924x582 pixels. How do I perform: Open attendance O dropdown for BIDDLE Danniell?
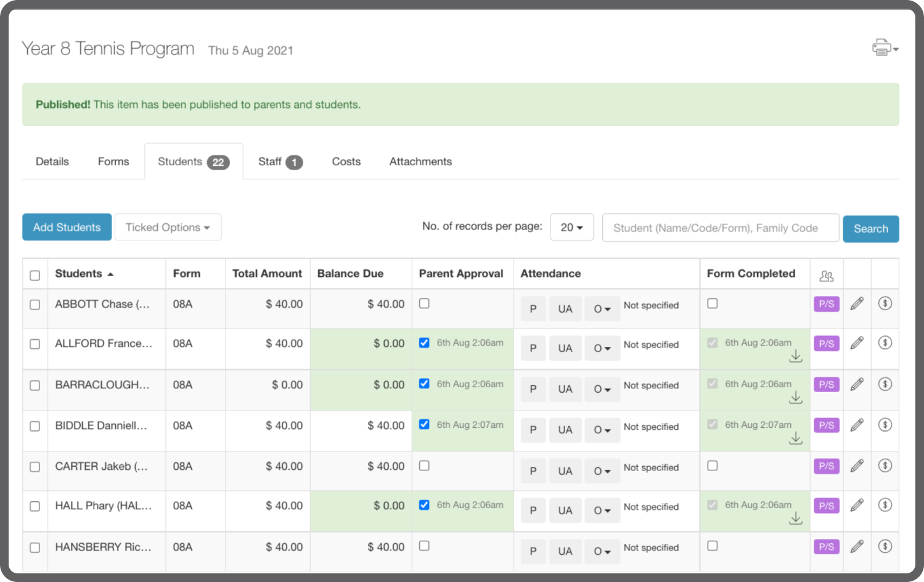(x=602, y=430)
